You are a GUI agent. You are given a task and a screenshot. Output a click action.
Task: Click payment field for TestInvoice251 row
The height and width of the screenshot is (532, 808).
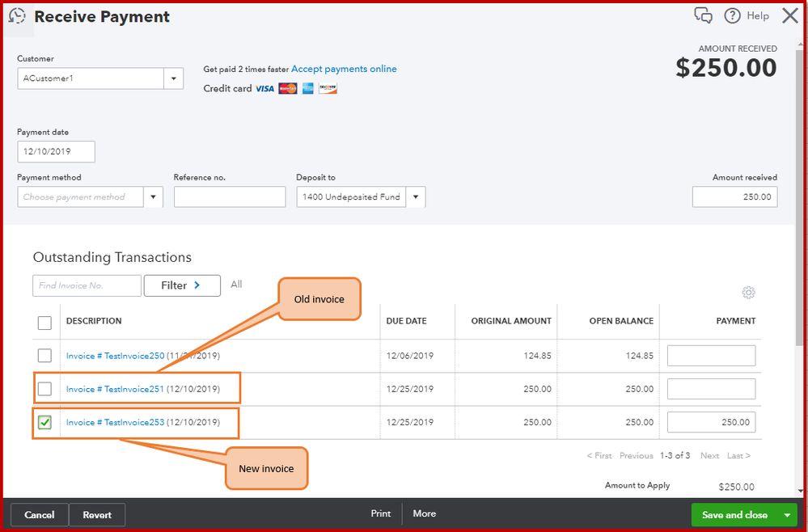pos(711,389)
